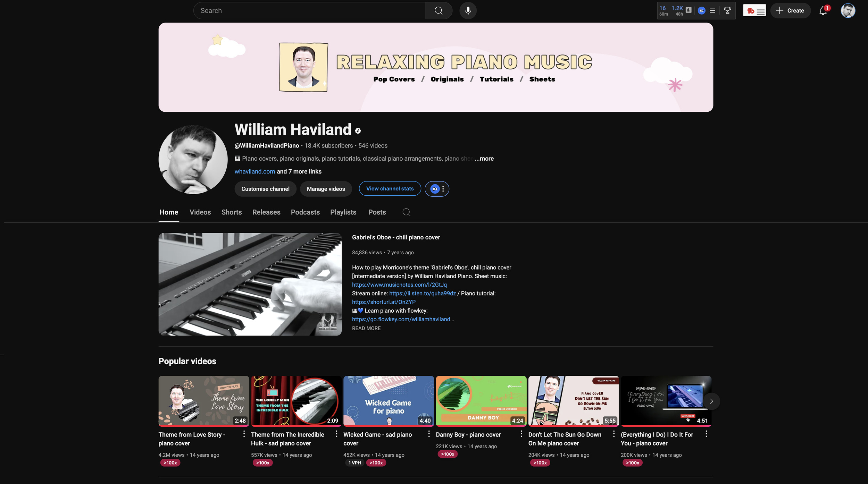
Task: Open Don't Let The Sun Go Down thumbnail
Action: (574, 401)
